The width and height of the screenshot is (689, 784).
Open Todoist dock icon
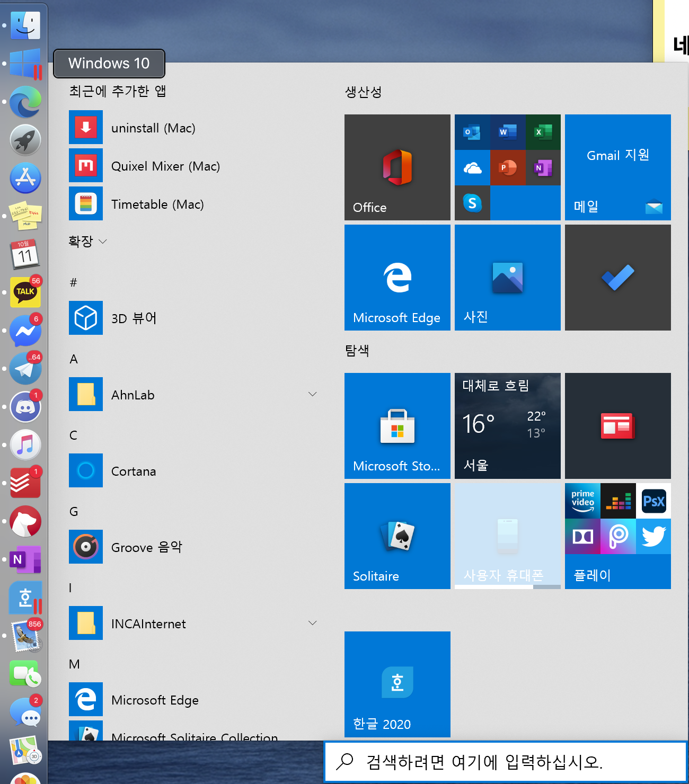25,483
